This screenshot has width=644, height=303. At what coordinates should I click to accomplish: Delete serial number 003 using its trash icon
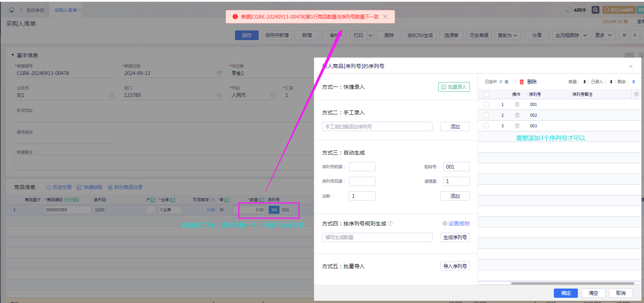coord(517,126)
